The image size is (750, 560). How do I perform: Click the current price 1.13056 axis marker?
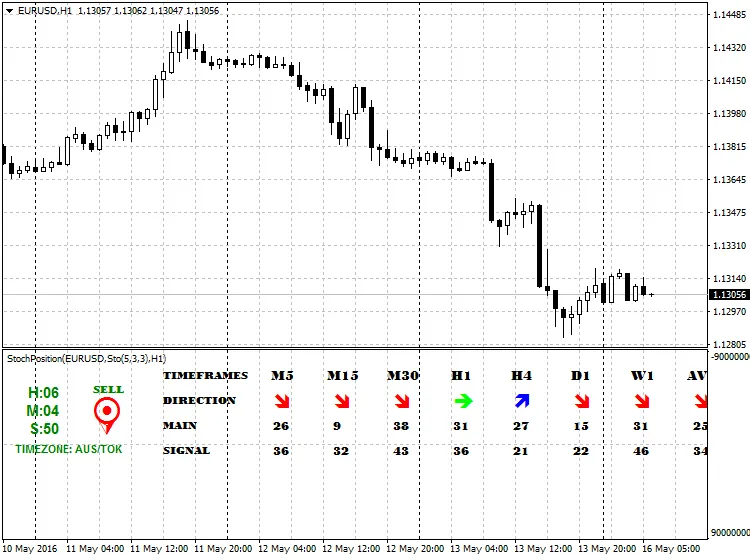pos(728,294)
